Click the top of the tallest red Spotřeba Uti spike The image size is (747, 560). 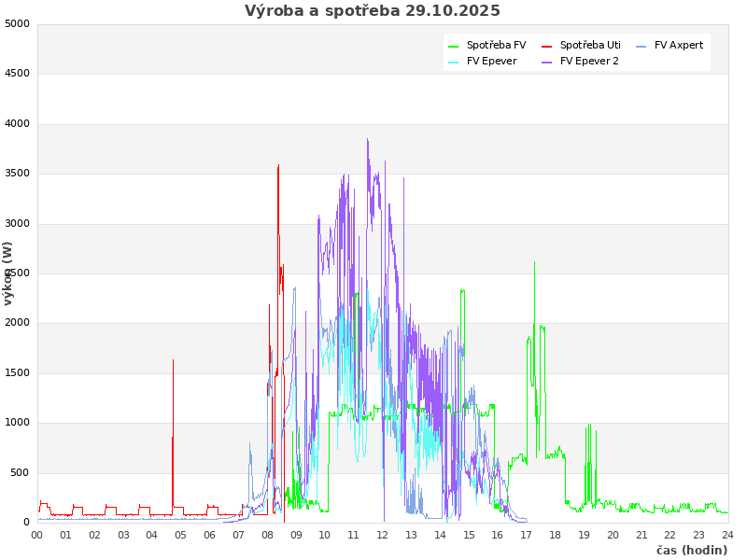coord(278,166)
